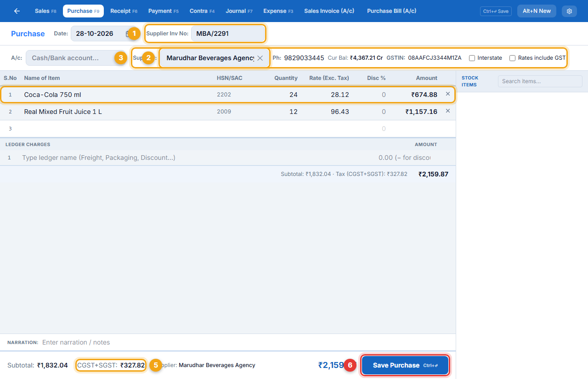588x379 pixels.
Task: Go to the Contra F4 tab
Action: [x=202, y=11]
